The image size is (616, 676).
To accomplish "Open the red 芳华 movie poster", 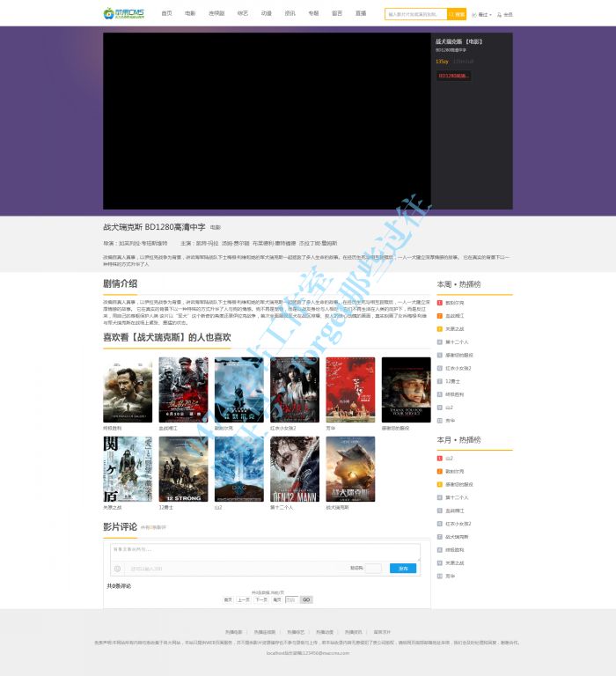I will [350, 390].
